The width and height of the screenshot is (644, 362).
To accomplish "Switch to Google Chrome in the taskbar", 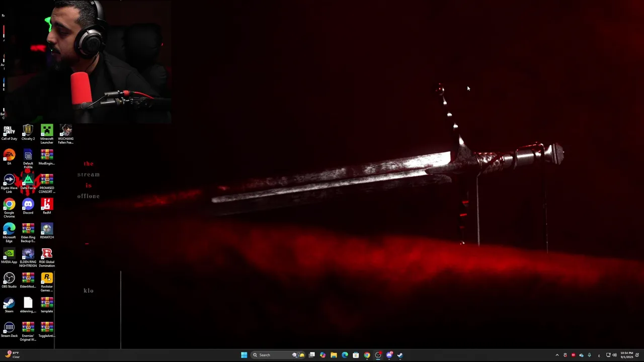I will 367,355.
